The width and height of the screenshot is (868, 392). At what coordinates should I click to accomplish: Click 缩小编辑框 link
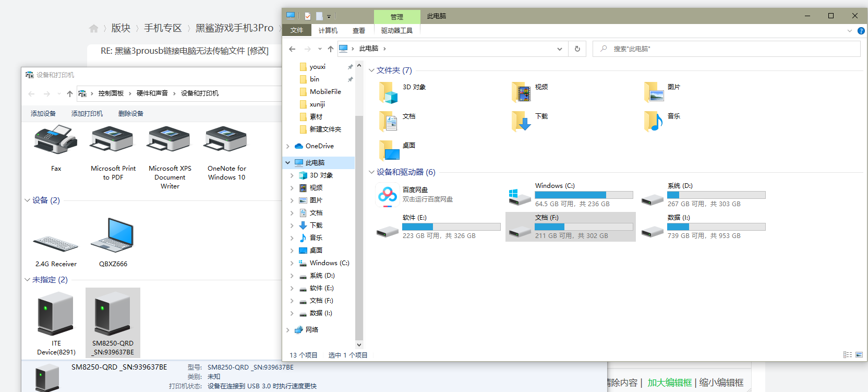click(x=721, y=383)
